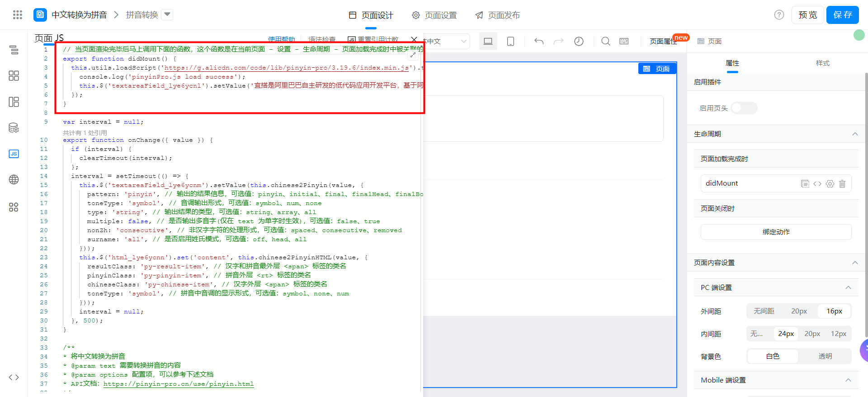Open the page layout templates sidebar icon
The width and height of the screenshot is (868, 397).
14,102
